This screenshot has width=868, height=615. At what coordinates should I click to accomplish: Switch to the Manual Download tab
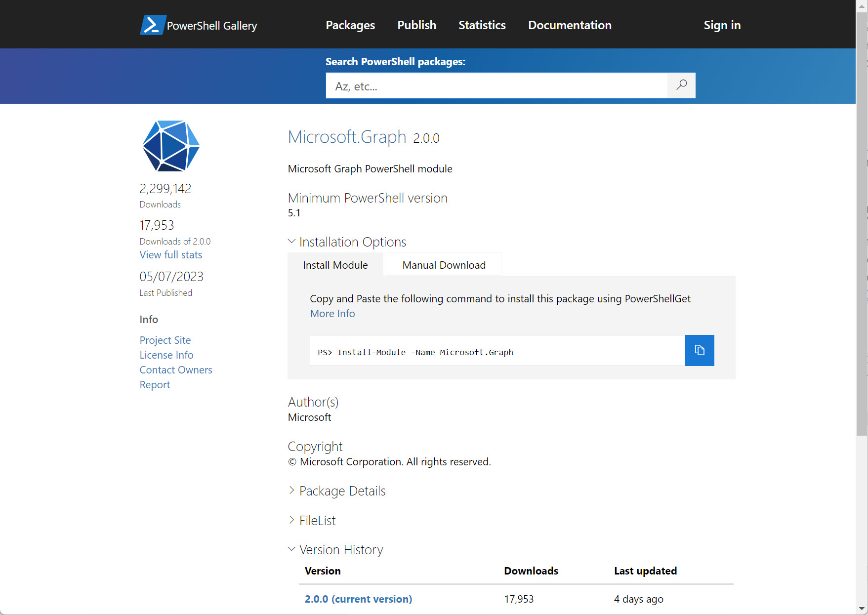(x=444, y=265)
